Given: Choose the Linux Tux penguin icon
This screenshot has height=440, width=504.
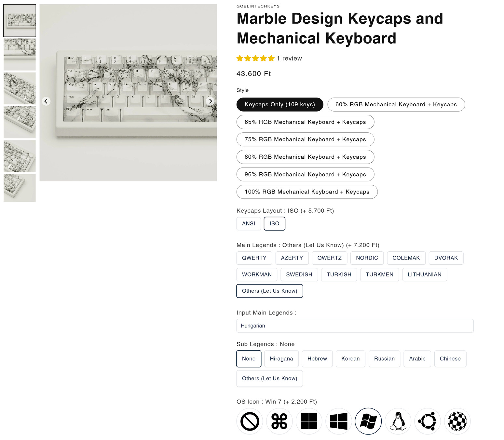Looking at the screenshot, I should 398,421.
